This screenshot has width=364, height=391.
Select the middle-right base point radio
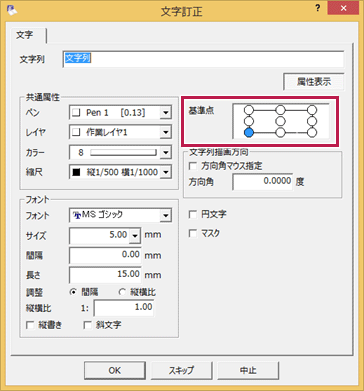pos(312,120)
